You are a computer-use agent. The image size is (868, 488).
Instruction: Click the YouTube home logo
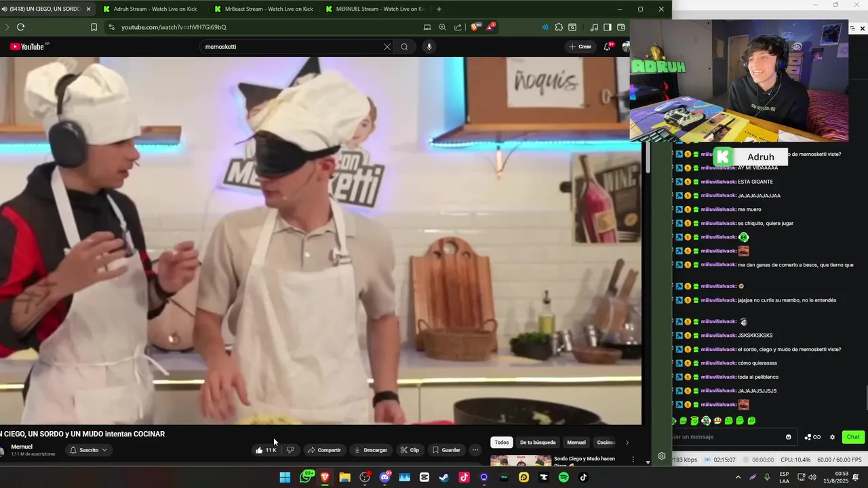(27, 47)
